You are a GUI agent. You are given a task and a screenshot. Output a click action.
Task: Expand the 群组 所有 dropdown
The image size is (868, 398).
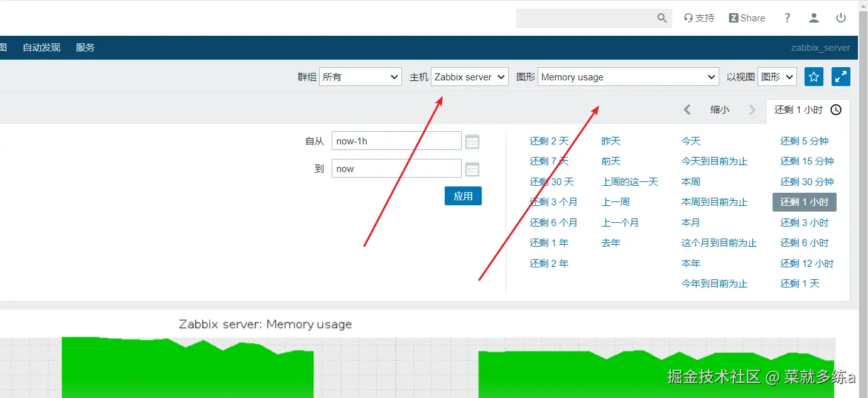tap(361, 77)
